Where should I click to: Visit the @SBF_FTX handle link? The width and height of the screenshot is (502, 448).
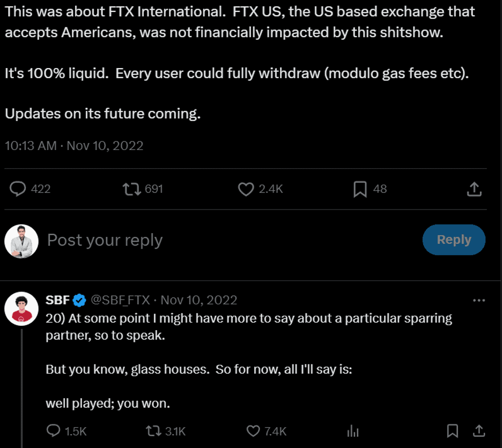121,300
